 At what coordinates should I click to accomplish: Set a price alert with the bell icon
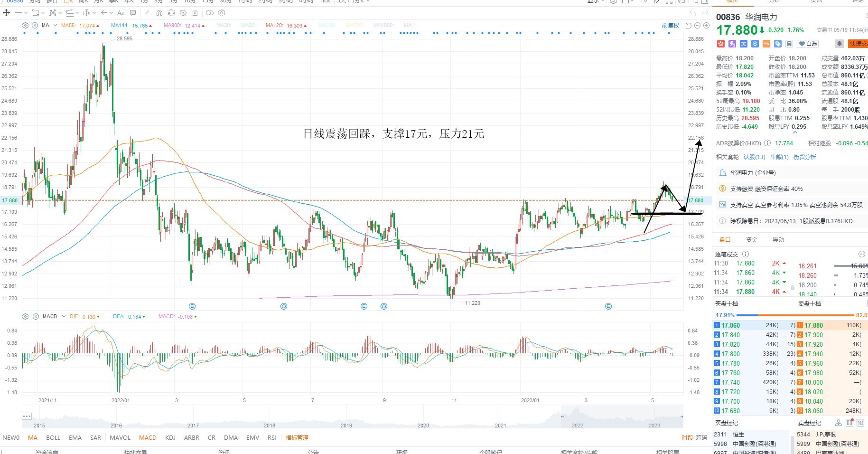pos(840,44)
